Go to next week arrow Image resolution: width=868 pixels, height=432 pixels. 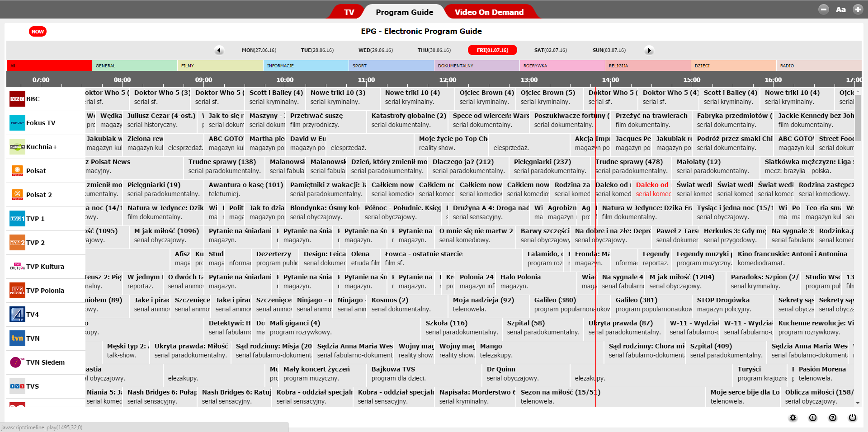pos(649,50)
